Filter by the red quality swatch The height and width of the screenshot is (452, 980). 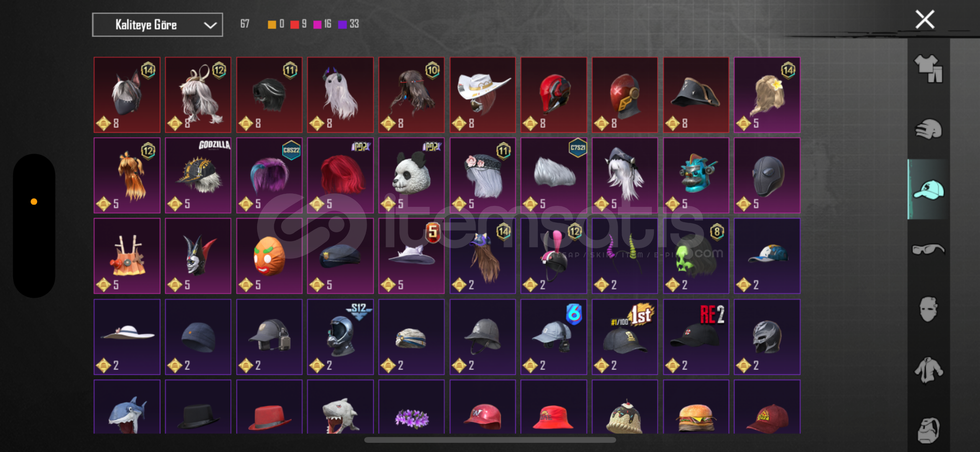294,24
